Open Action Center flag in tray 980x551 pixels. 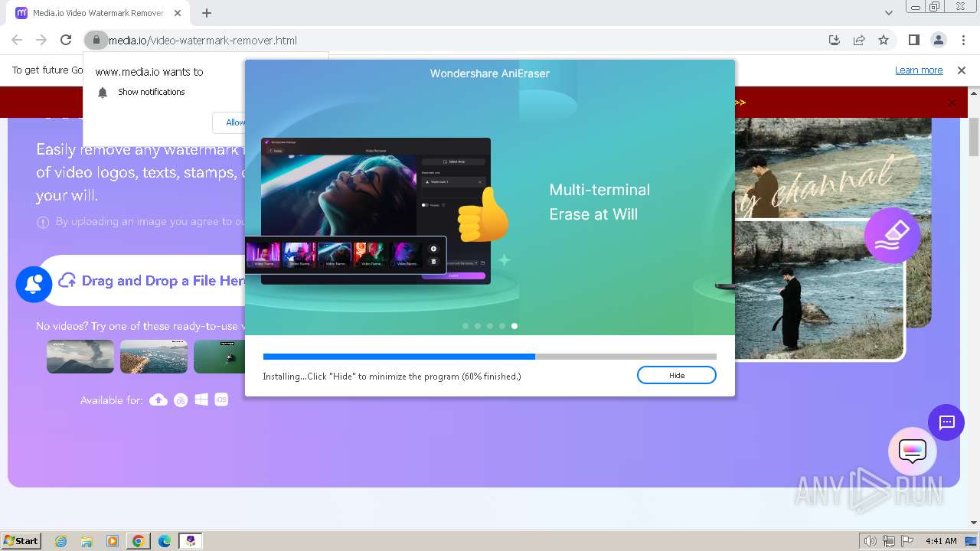(x=906, y=541)
